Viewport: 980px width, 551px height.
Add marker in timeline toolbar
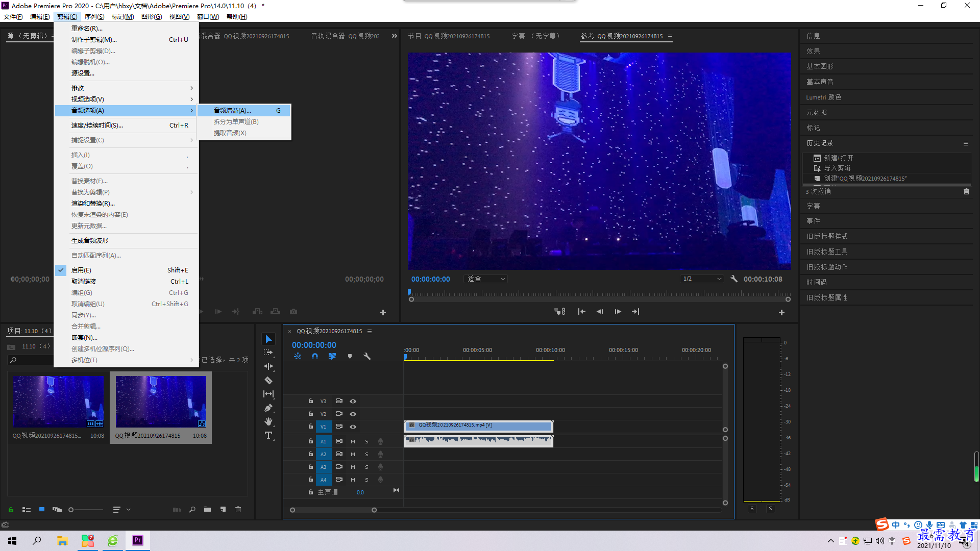point(350,356)
